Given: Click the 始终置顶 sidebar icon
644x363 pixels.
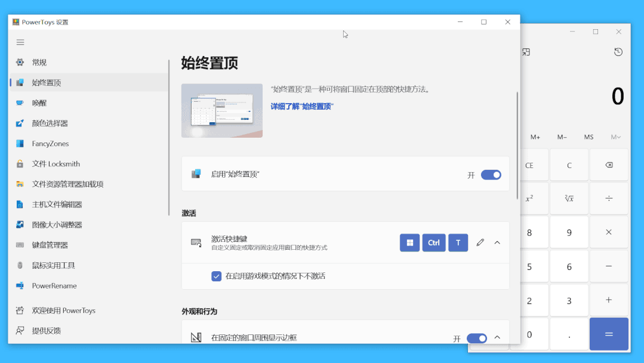Looking at the screenshot, I should (x=20, y=82).
